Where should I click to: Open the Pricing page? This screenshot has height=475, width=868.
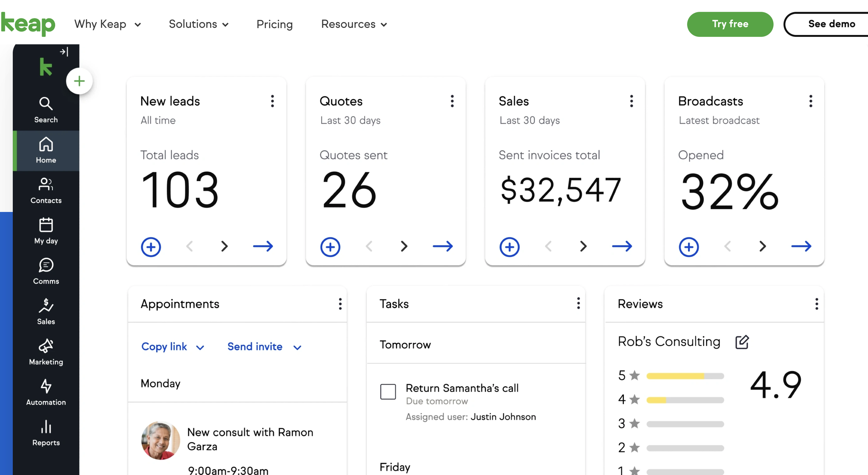click(x=274, y=24)
